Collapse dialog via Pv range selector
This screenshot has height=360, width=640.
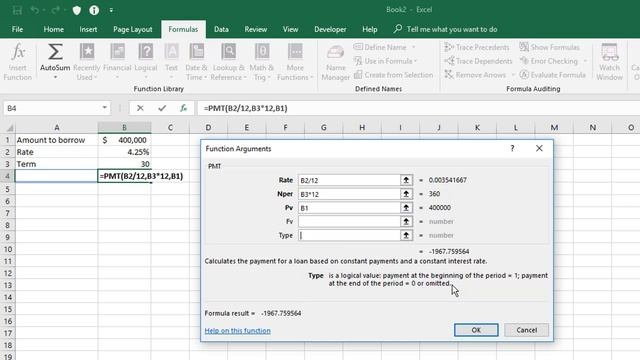tap(406, 208)
